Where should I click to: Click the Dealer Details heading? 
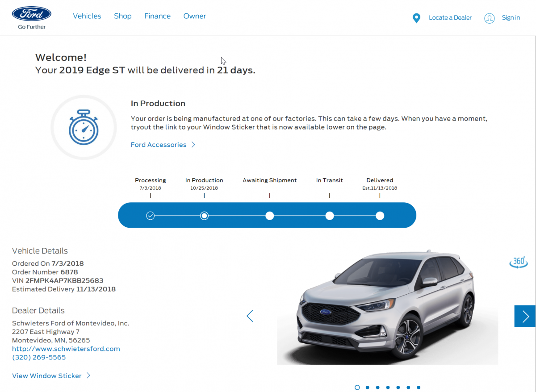pyautogui.click(x=38, y=311)
